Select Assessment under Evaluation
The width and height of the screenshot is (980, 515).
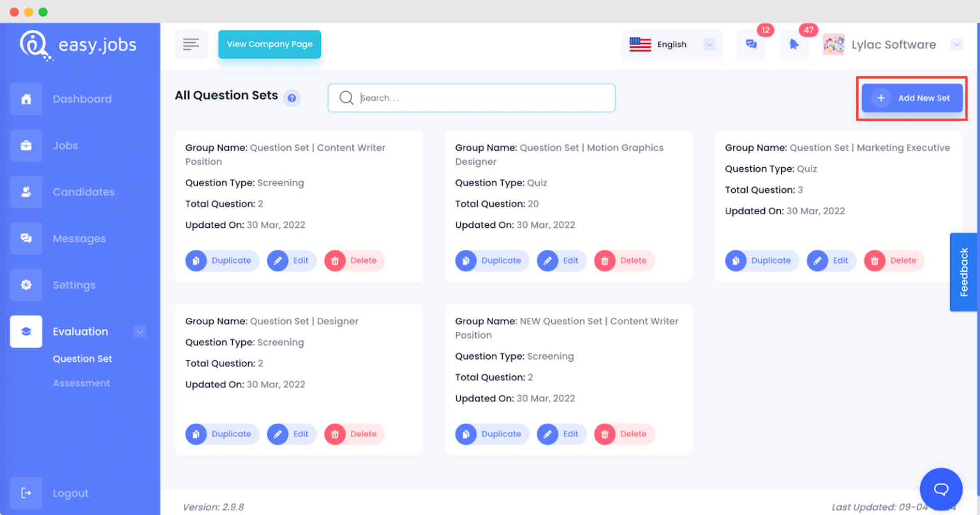pyautogui.click(x=82, y=383)
